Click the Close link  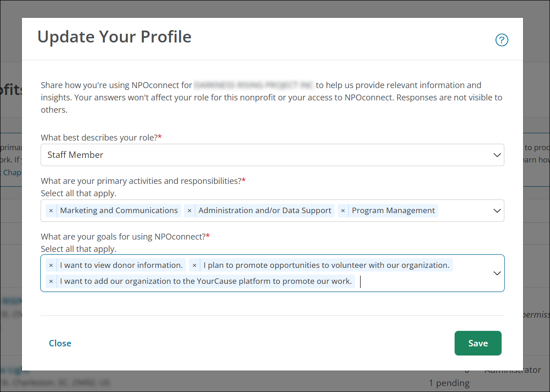coord(60,343)
